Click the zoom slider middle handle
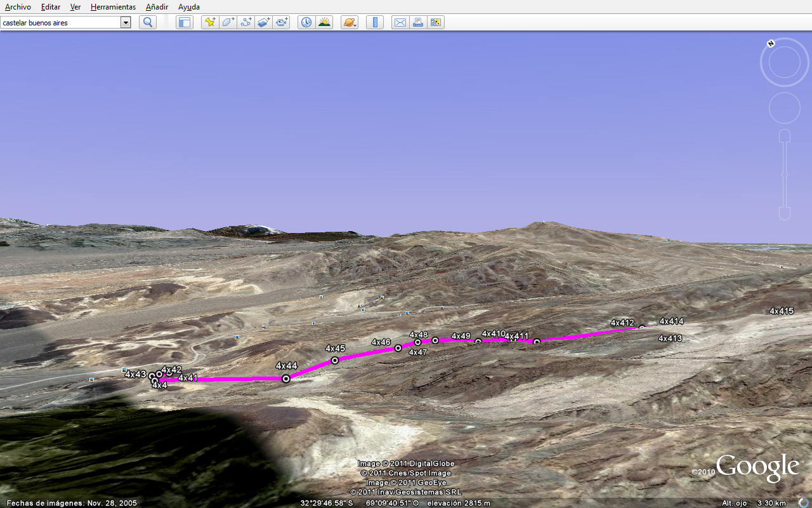 coord(785,174)
